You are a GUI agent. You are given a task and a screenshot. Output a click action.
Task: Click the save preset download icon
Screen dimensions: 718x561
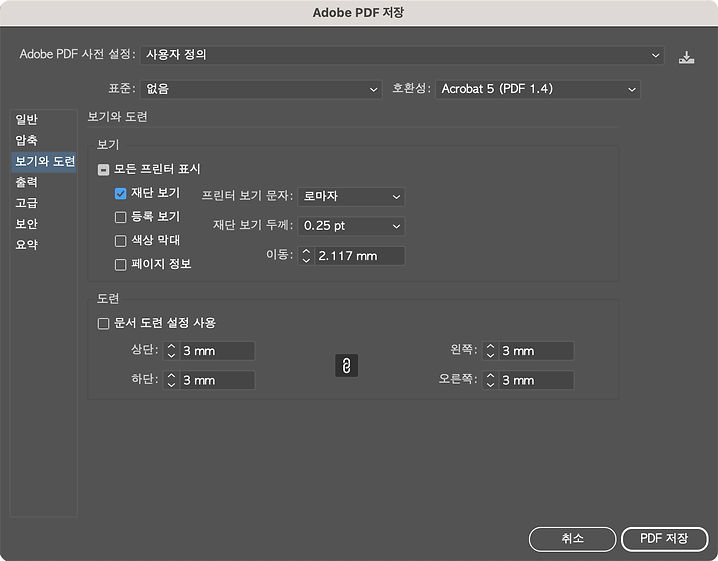coord(686,57)
